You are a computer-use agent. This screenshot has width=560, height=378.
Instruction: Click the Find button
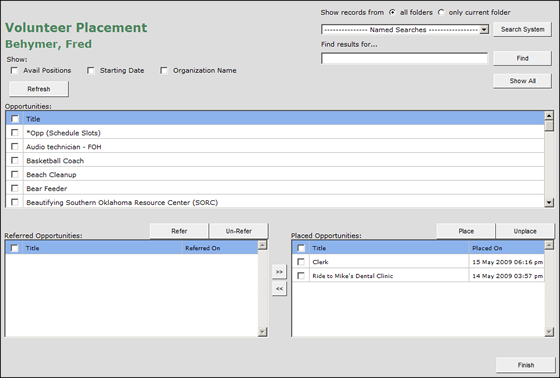pos(522,58)
